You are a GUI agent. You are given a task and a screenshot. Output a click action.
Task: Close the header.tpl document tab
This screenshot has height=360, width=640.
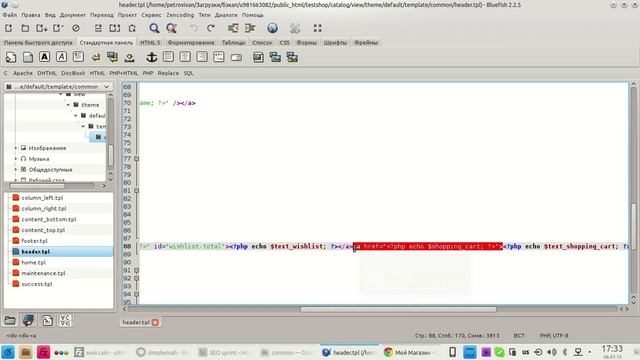click(x=155, y=322)
